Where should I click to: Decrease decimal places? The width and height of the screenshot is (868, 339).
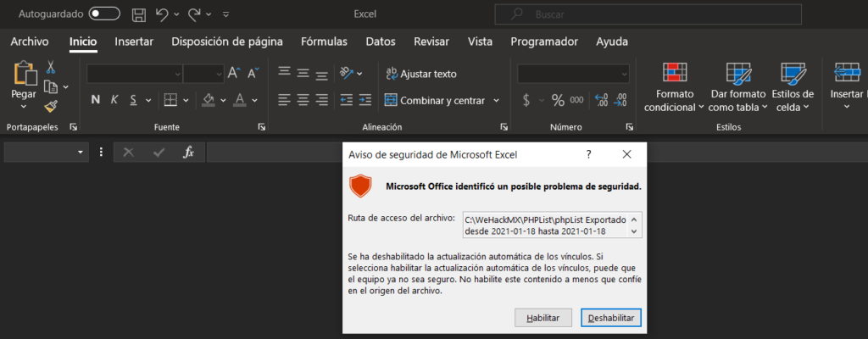click(x=621, y=100)
